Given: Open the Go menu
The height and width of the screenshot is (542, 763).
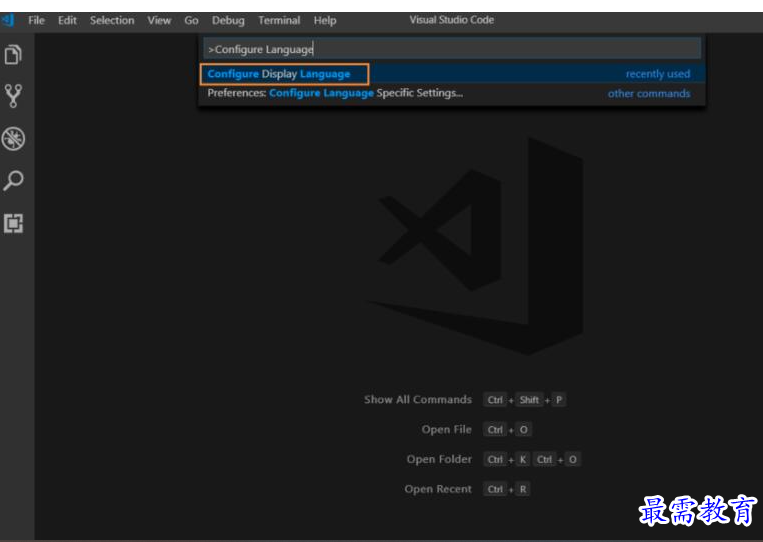Looking at the screenshot, I should click(191, 20).
